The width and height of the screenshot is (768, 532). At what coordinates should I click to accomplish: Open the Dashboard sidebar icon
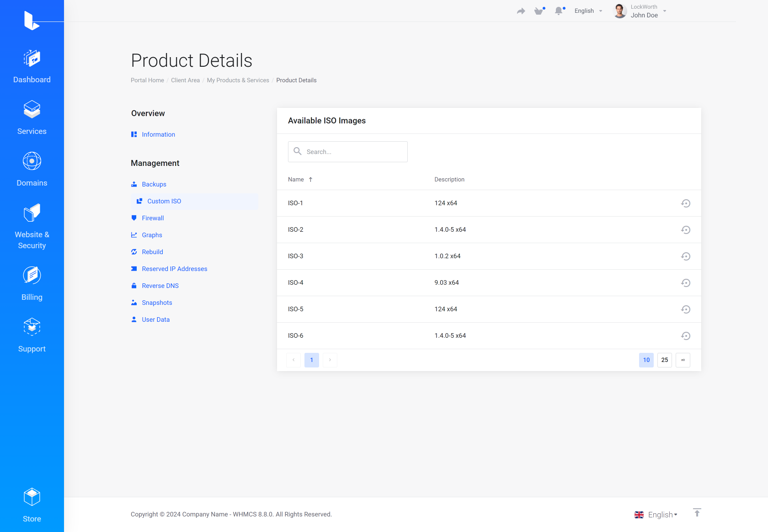click(x=32, y=59)
